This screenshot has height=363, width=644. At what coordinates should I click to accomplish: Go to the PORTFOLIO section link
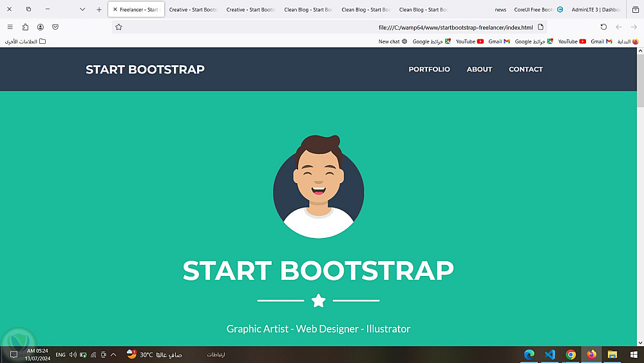click(429, 69)
